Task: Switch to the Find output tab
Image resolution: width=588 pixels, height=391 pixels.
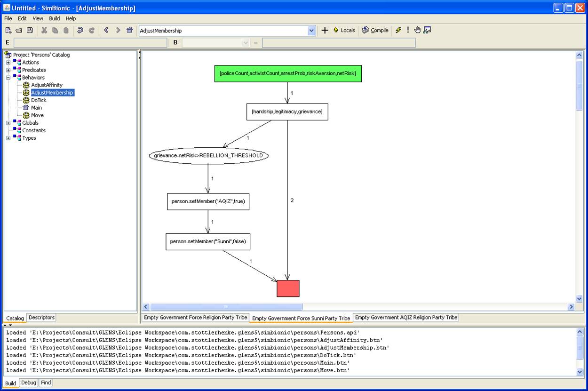Action: (46, 383)
